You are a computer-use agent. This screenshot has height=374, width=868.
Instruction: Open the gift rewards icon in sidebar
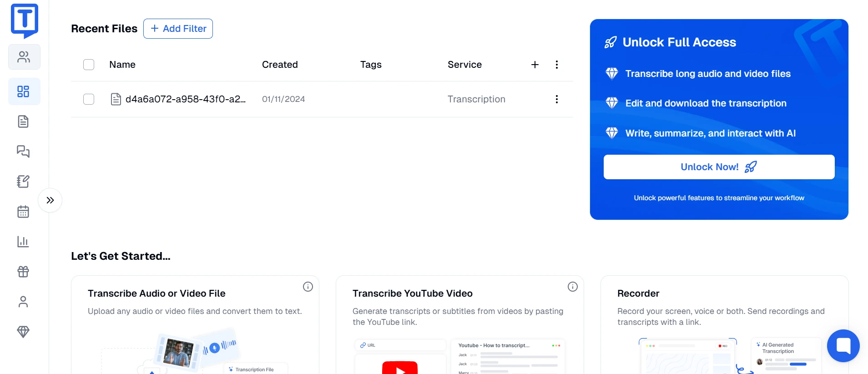(x=23, y=272)
